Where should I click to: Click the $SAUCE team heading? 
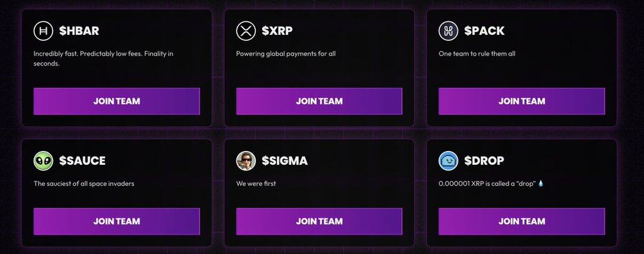coord(82,161)
